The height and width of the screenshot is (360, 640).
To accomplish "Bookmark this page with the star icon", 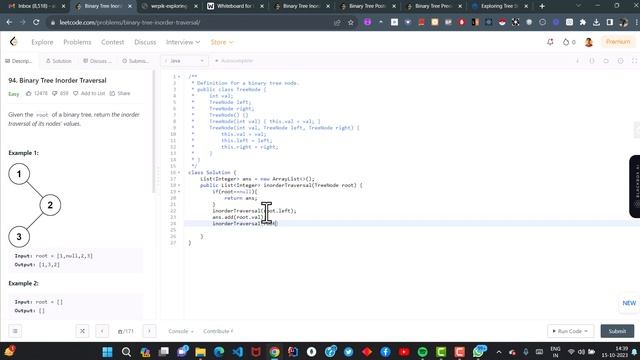I will [351, 22].
